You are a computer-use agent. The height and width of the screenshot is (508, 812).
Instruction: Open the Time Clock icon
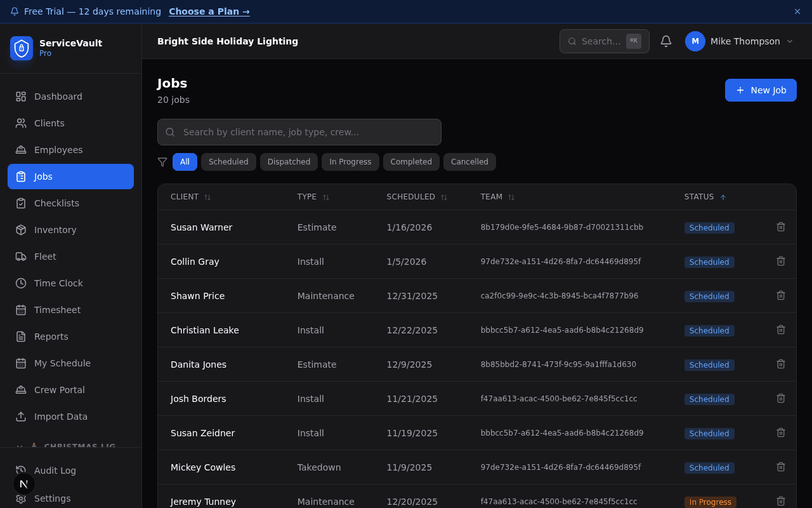(x=20, y=283)
